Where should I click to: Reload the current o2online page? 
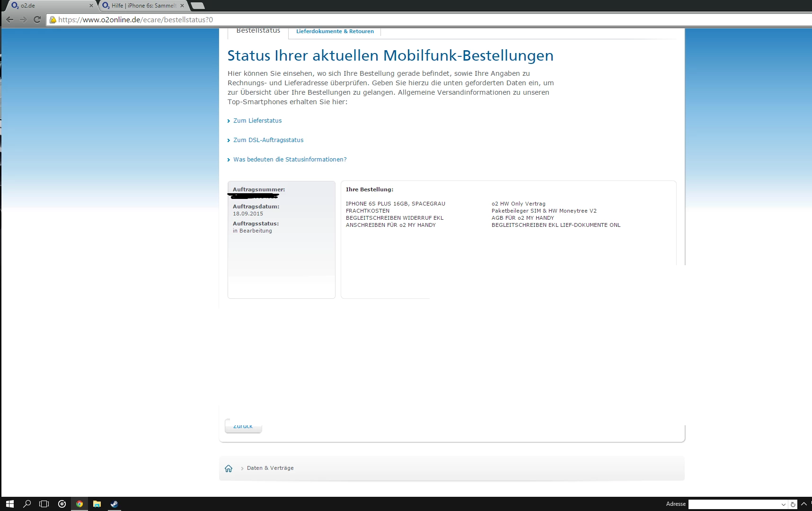pos(37,20)
